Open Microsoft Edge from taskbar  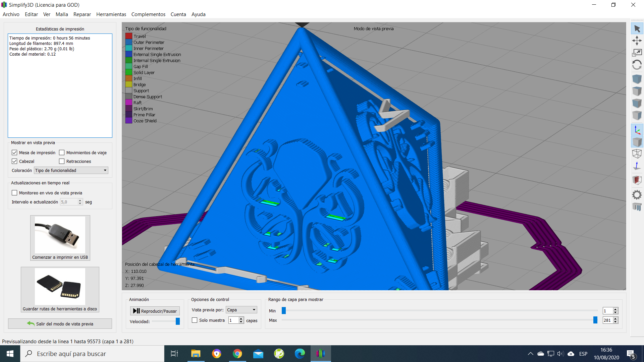pyautogui.click(x=300, y=354)
